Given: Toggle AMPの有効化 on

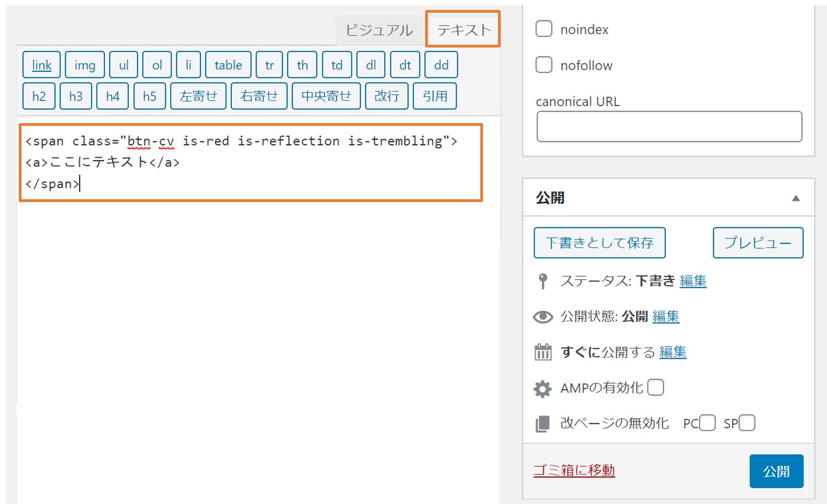Looking at the screenshot, I should coord(656,388).
